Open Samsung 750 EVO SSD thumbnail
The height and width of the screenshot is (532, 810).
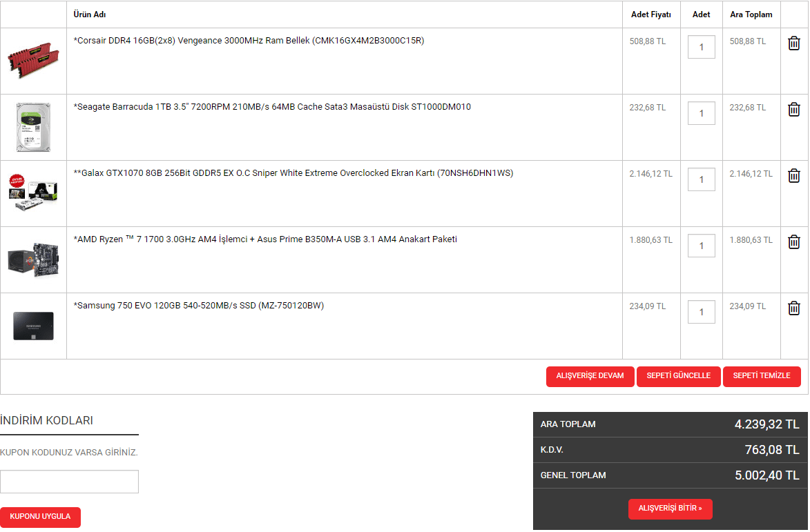pyautogui.click(x=34, y=326)
